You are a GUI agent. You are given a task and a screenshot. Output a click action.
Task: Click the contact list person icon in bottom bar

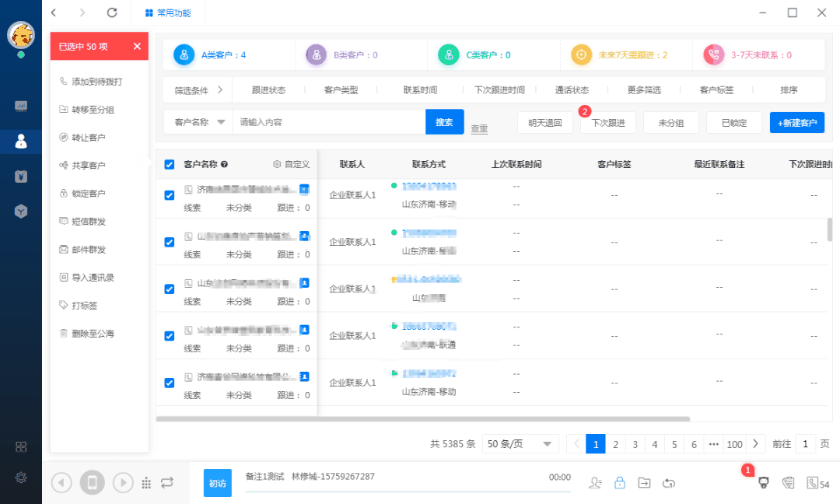595,483
